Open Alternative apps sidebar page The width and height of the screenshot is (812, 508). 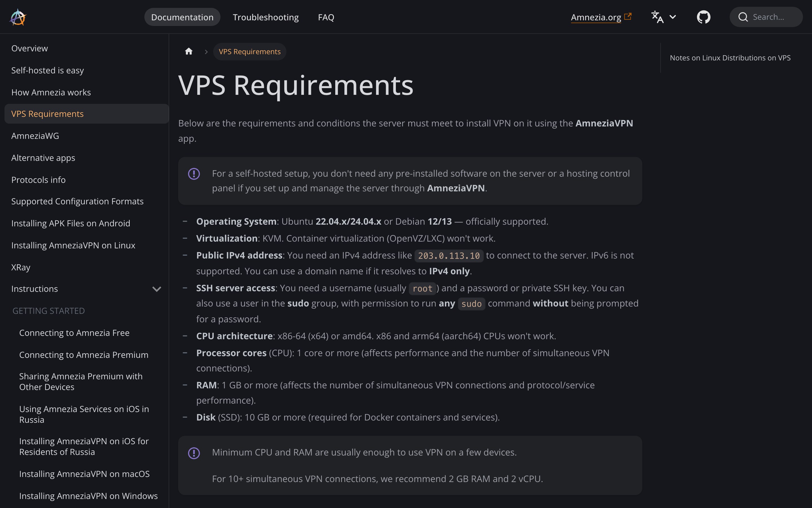coord(87,158)
